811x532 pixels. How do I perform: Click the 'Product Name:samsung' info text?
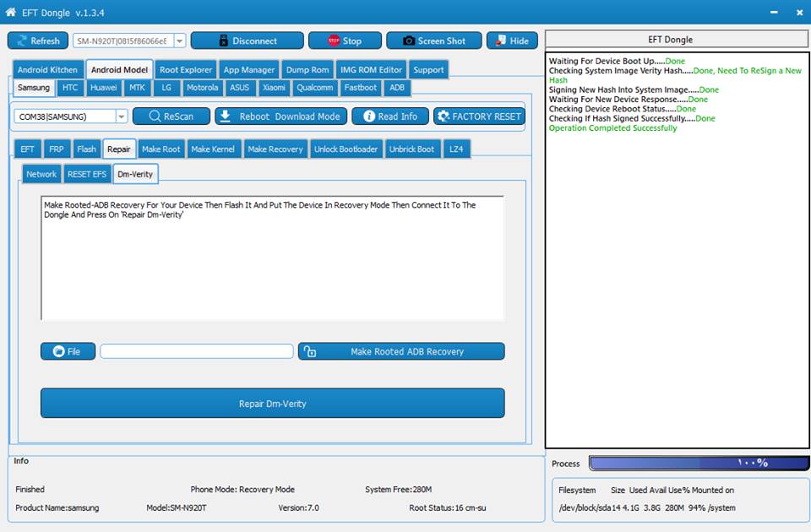pyautogui.click(x=57, y=508)
